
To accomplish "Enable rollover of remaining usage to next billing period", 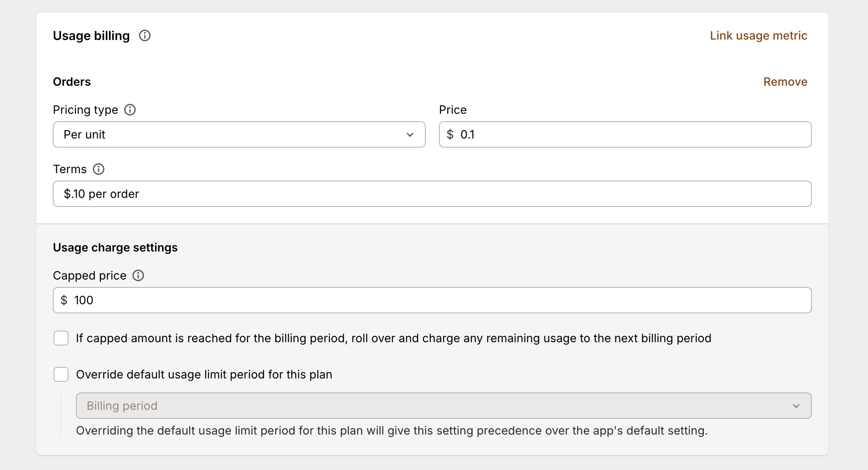I will click(61, 338).
